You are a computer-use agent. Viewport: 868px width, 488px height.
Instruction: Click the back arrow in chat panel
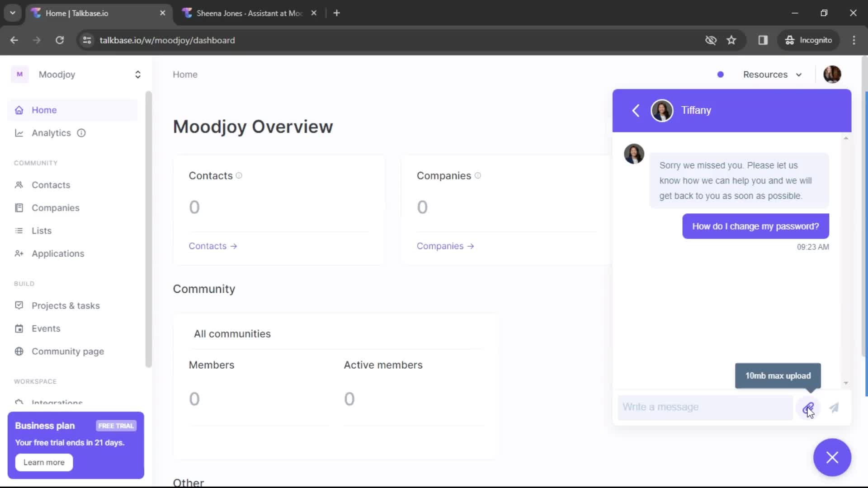636,110
